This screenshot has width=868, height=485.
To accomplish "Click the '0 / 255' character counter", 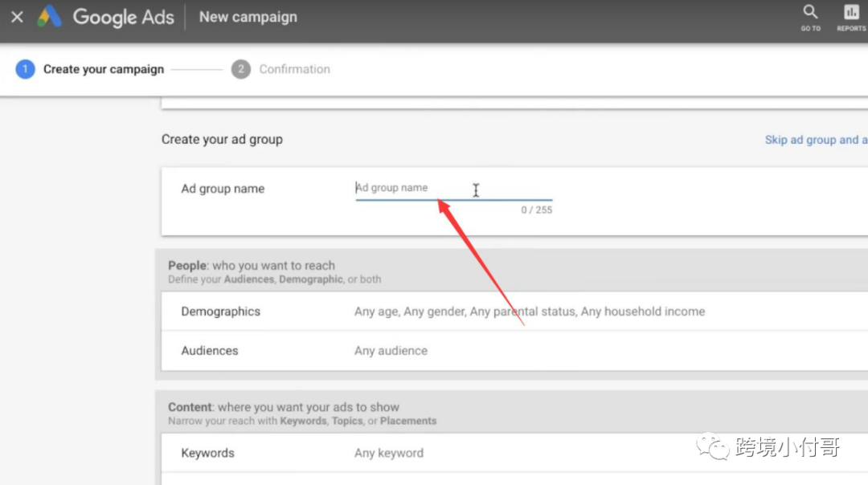I will (x=536, y=210).
